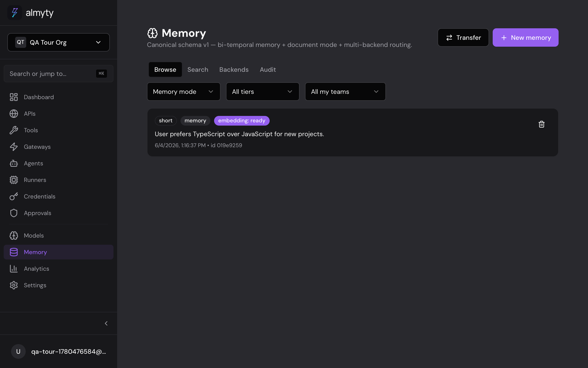The height and width of the screenshot is (368, 588).
Task: Click the QT org avatar badge
Action: 21,42
